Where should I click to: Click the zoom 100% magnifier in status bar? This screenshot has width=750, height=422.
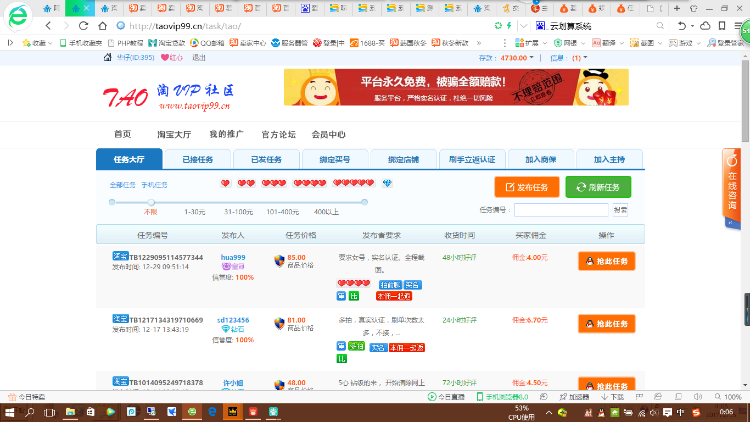tap(717, 397)
